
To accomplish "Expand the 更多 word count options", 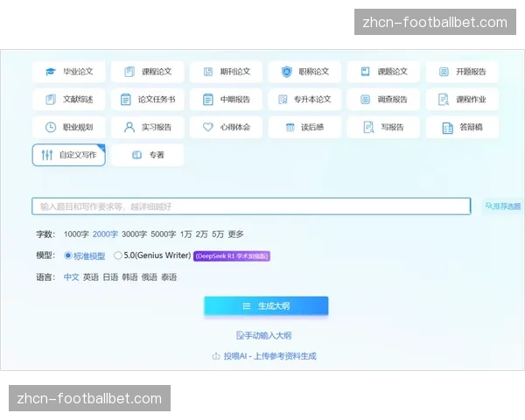I will (236, 234).
